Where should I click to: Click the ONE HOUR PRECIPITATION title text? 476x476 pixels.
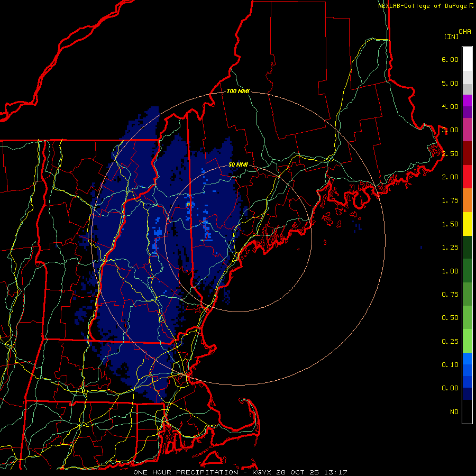[x=186, y=472]
